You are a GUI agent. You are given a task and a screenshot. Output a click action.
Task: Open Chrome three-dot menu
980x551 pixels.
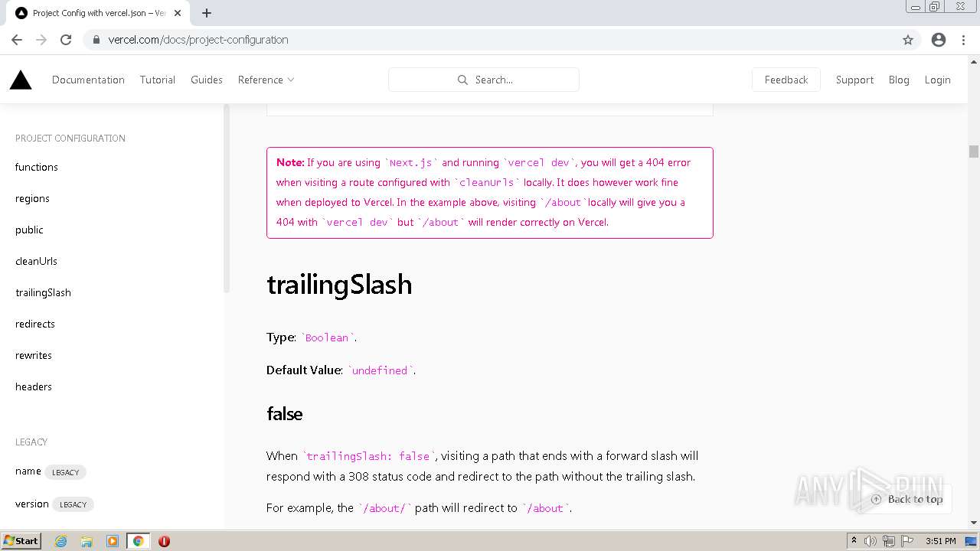click(964, 40)
